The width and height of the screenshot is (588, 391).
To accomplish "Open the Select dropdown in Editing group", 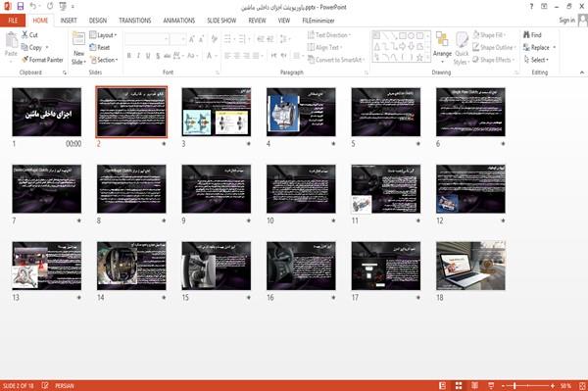I will click(536, 60).
